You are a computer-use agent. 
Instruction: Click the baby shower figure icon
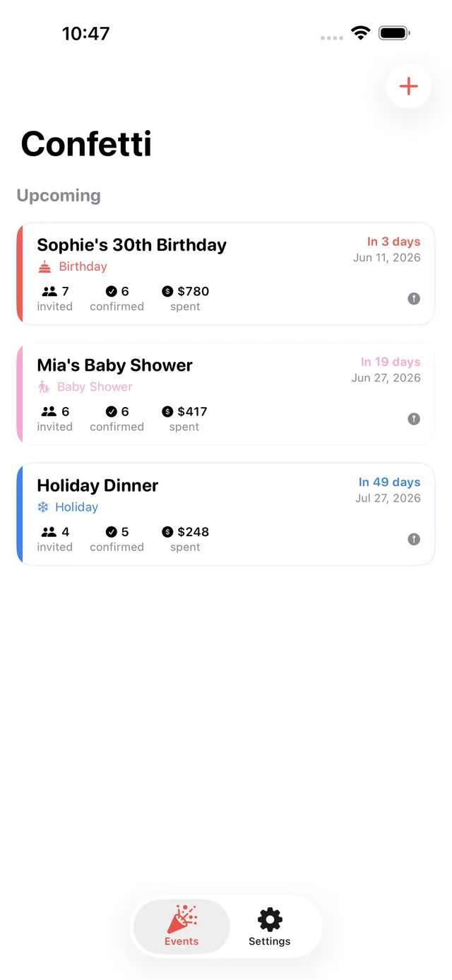[44, 386]
